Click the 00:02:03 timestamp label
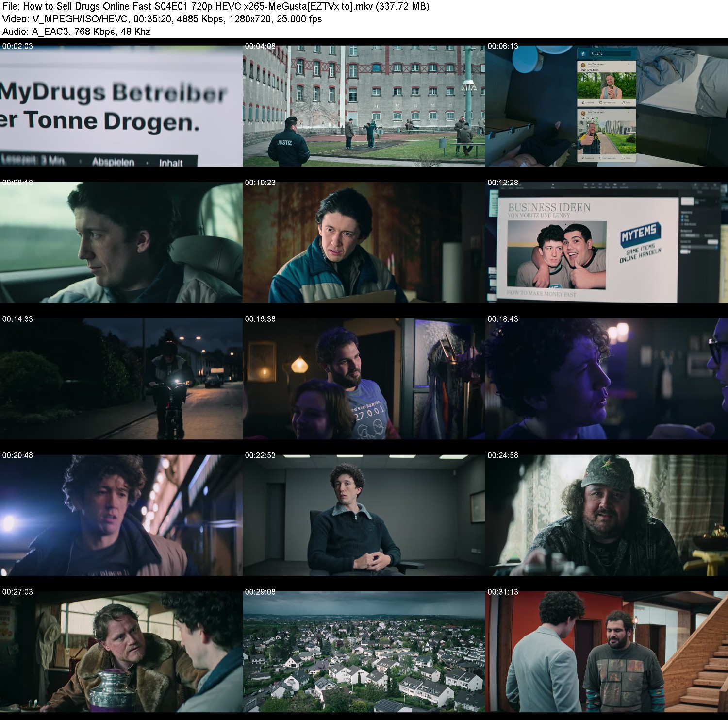The width and height of the screenshot is (728, 720). coord(17,46)
